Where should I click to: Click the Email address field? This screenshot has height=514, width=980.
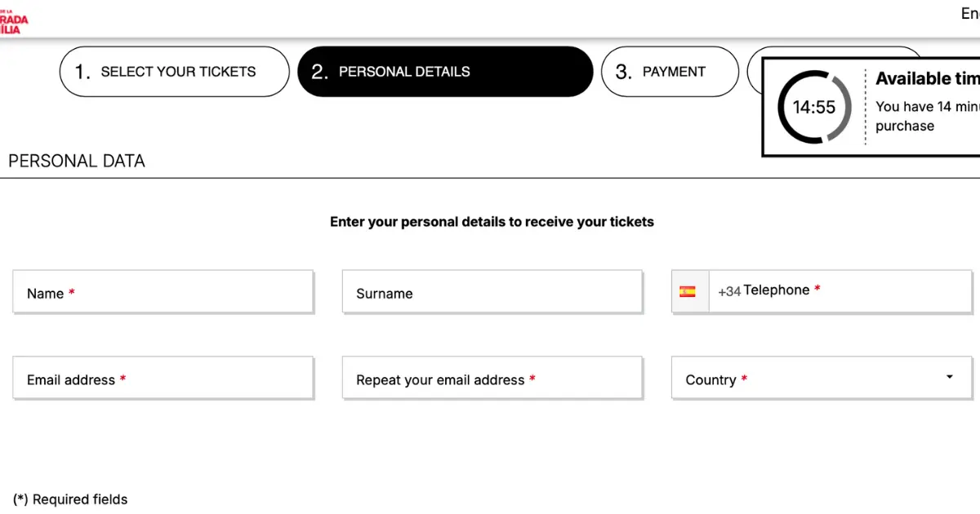pyautogui.click(x=163, y=379)
